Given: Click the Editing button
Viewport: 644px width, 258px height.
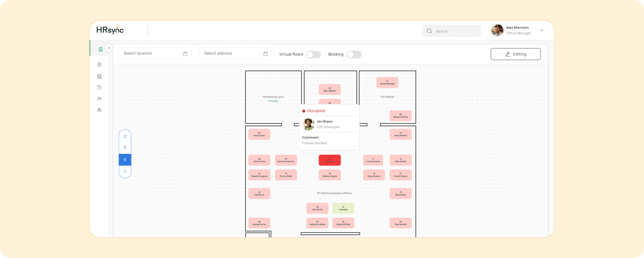Looking at the screenshot, I should coord(515,54).
